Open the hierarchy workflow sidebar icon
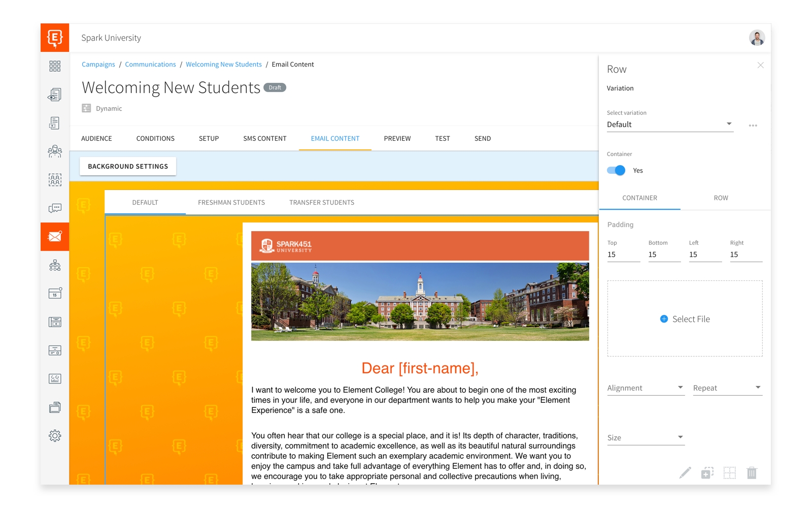 (x=55, y=265)
